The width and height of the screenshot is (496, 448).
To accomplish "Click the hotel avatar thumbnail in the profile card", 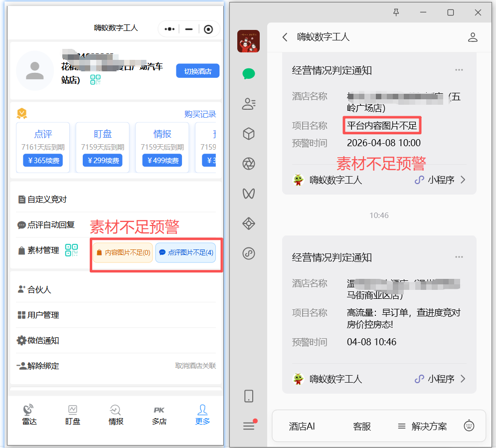I will [35, 71].
